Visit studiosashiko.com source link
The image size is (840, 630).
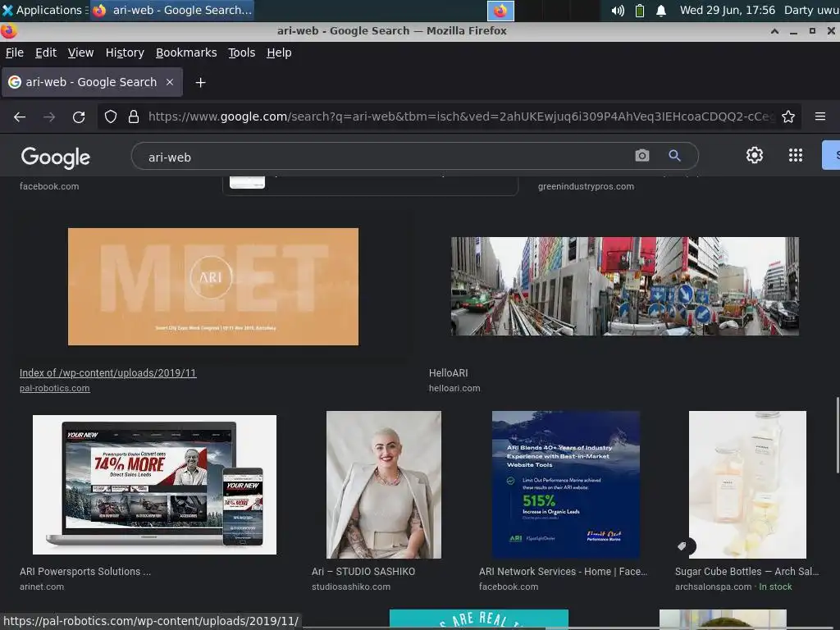[x=351, y=587]
